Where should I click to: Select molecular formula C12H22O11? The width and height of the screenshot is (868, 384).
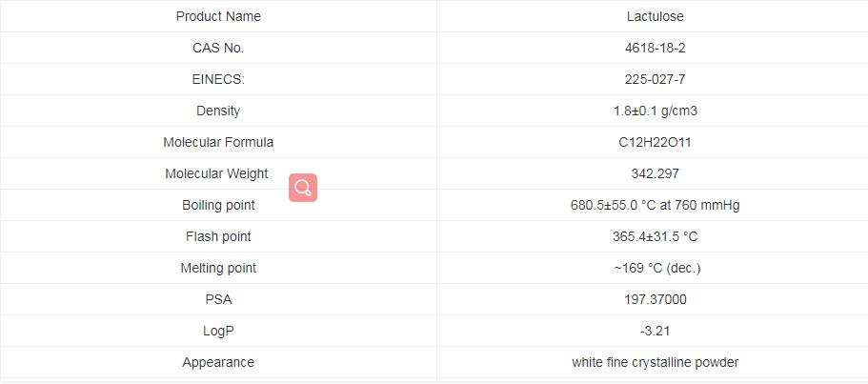click(655, 142)
